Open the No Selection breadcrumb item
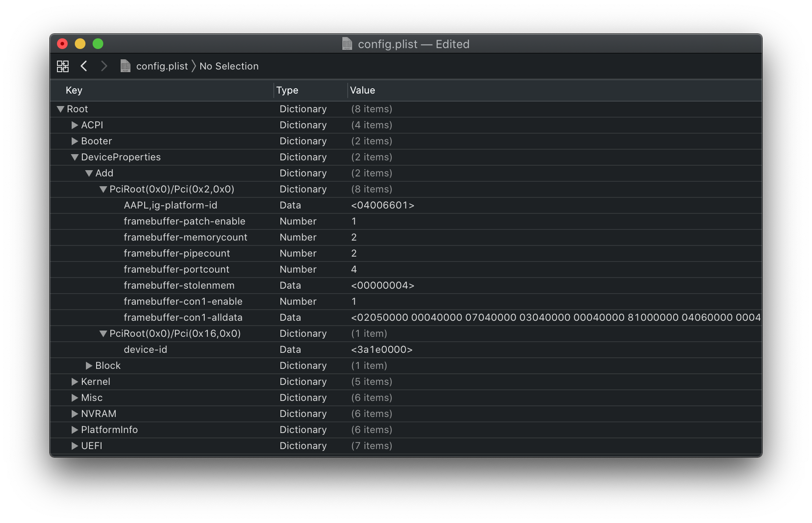 click(x=229, y=66)
